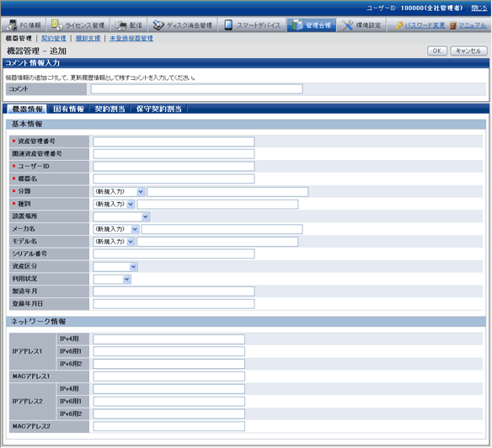Go to 棚卸支援 submenu link
The image size is (492, 448).
pyautogui.click(x=88, y=38)
